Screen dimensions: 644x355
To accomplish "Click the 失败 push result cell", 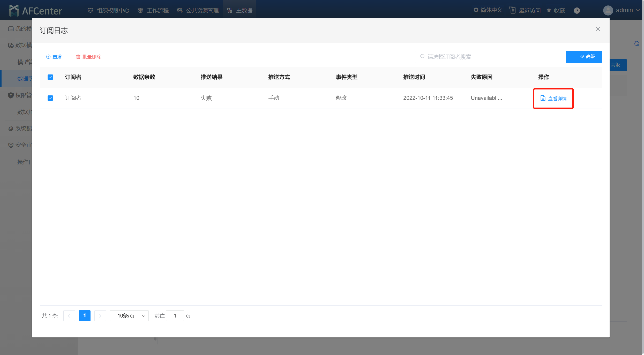I will 206,98.
